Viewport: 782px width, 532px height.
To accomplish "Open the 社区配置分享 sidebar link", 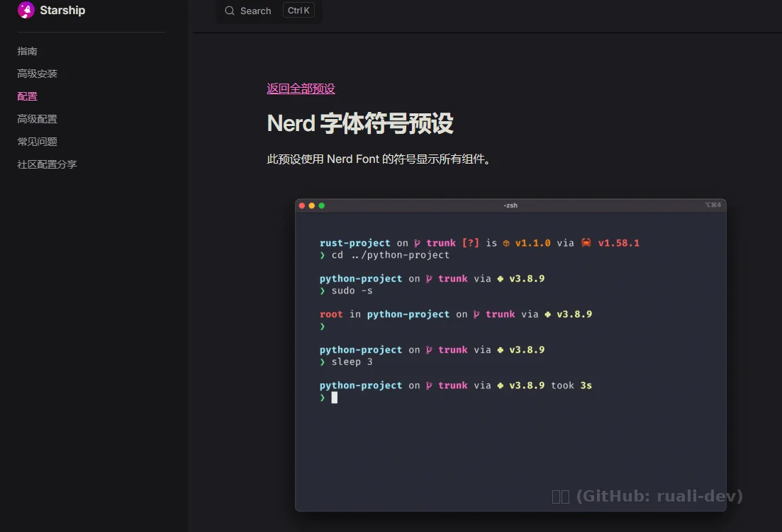I will tap(48, 164).
